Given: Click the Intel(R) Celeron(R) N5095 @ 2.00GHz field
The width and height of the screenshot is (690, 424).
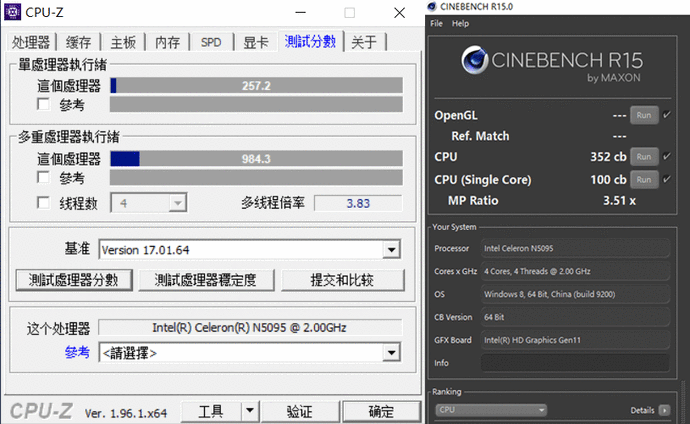Looking at the screenshot, I should coord(250,328).
